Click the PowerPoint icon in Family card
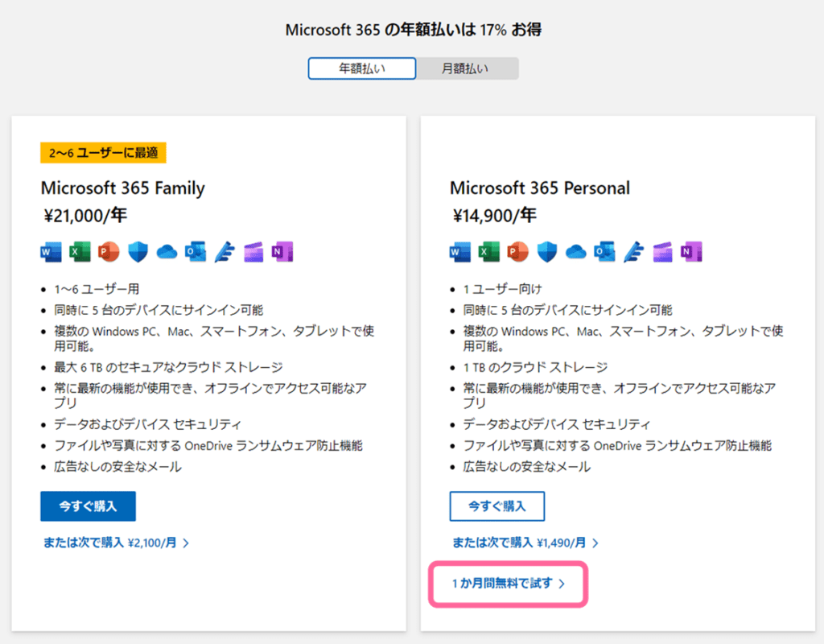 pyautogui.click(x=109, y=252)
